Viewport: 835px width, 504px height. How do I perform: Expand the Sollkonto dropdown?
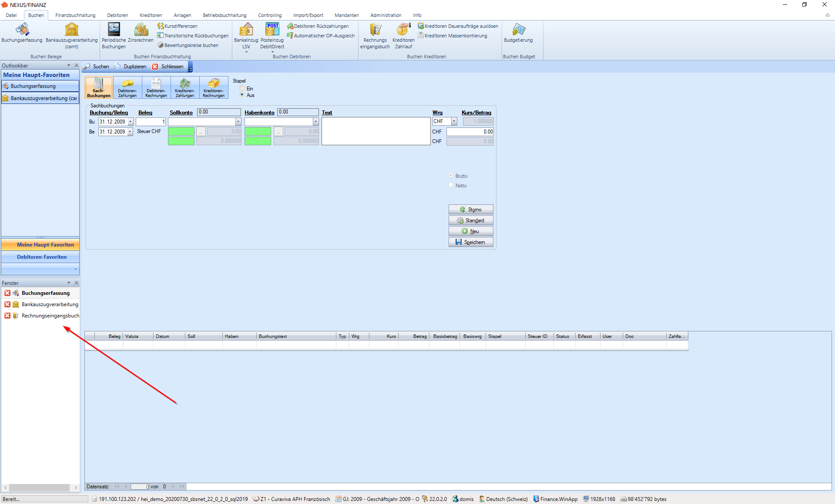(x=238, y=122)
